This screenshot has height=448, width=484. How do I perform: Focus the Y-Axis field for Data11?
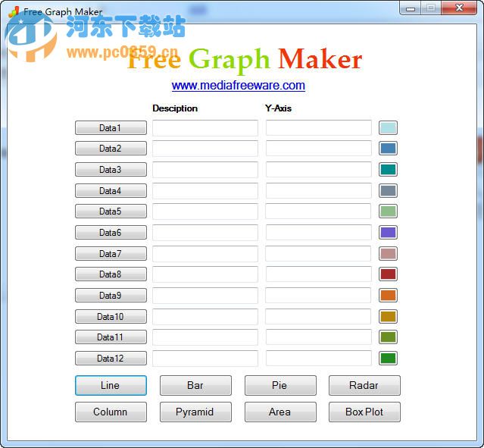[319, 337]
